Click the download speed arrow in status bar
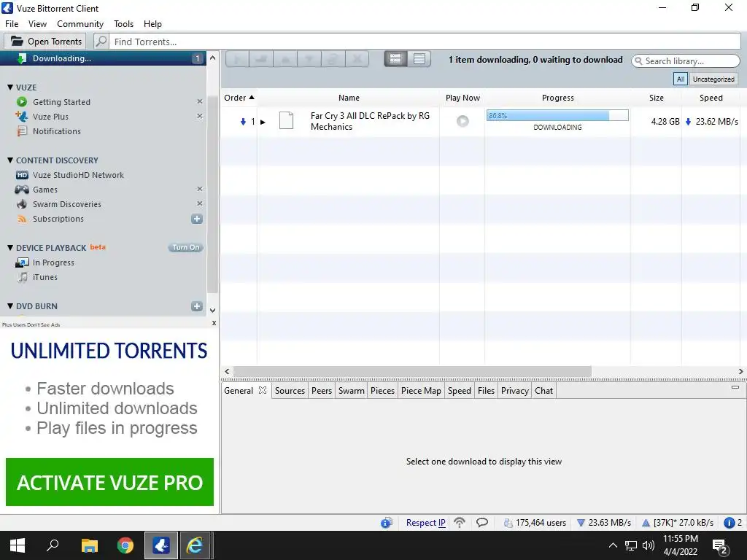Viewport: 747px width, 560px height. [581, 523]
